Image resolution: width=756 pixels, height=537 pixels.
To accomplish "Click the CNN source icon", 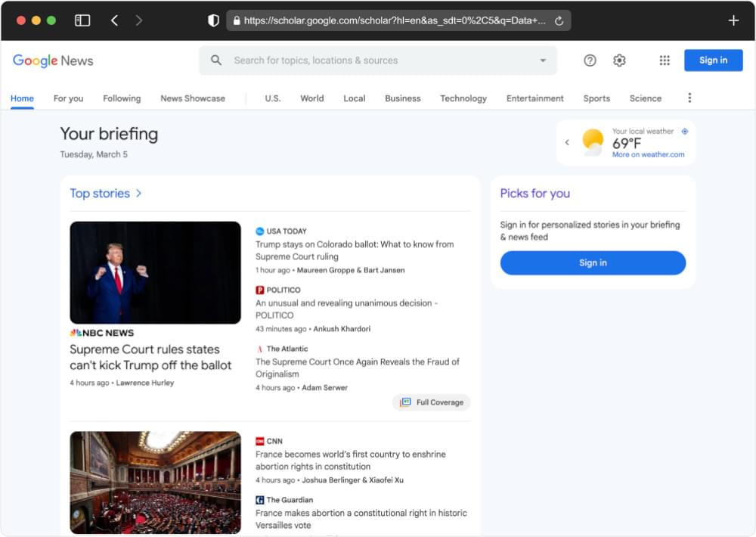I will 259,441.
